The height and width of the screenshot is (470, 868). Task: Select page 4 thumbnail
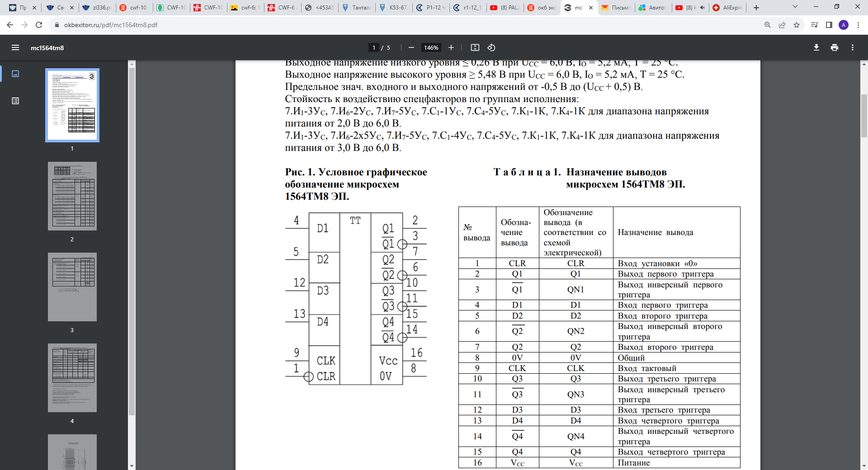72,378
